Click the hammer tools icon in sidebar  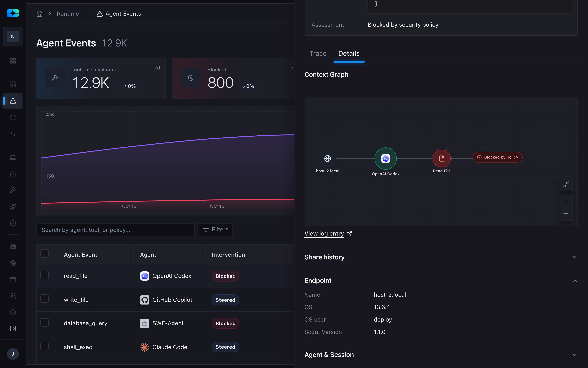pos(13,190)
